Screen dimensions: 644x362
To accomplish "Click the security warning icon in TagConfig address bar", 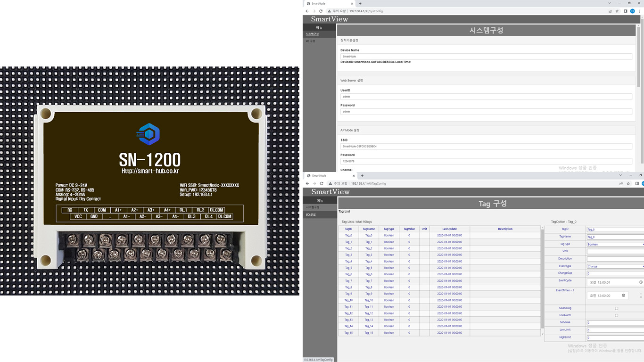I will pyautogui.click(x=330, y=183).
